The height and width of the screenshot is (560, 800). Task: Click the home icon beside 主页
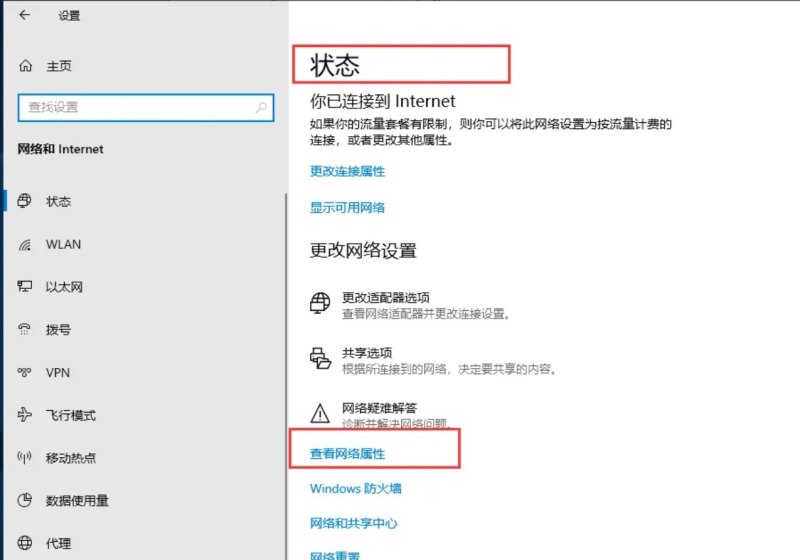click(26, 66)
